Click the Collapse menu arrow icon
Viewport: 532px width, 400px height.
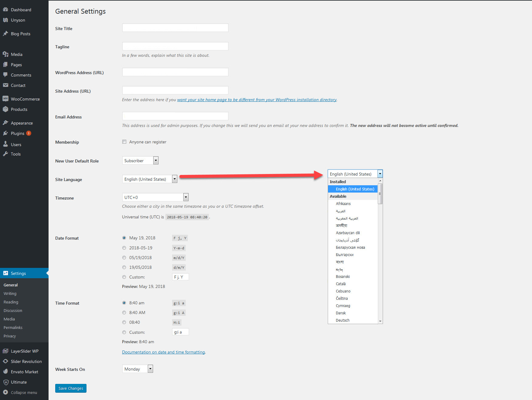coord(5,392)
